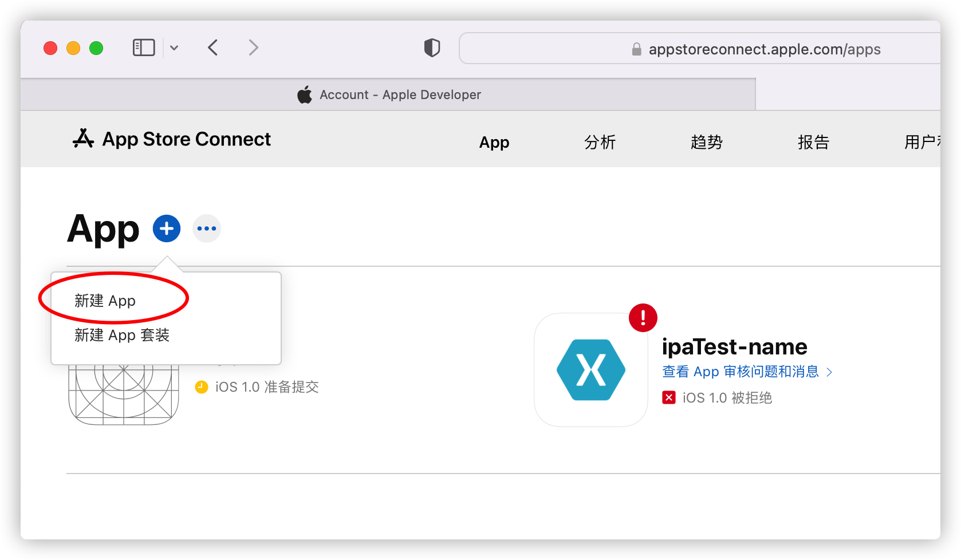Click the blue plus add-app button
This screenshot has width=961, height=560.
(167, 228)
